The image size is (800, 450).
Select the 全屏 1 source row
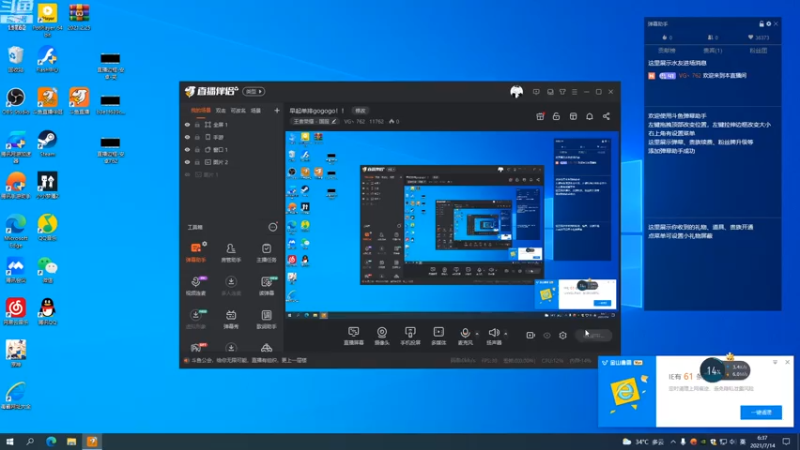click(232, 124)
